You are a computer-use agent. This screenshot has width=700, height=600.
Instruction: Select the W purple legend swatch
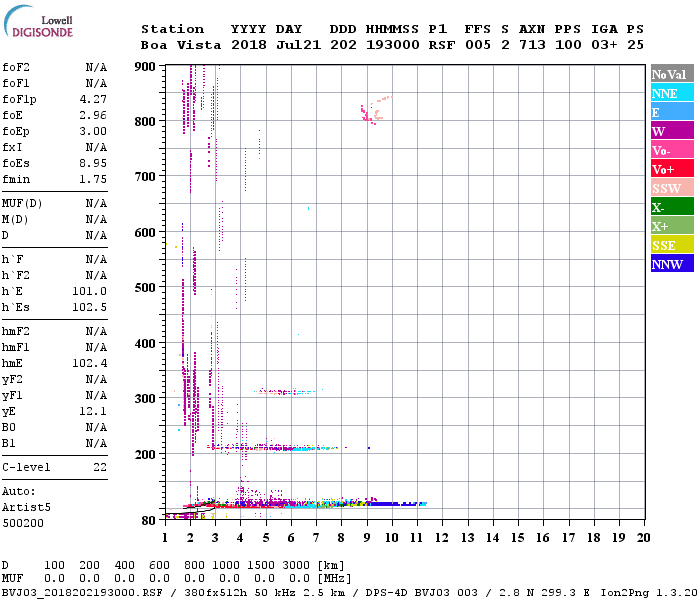point(672,131)
